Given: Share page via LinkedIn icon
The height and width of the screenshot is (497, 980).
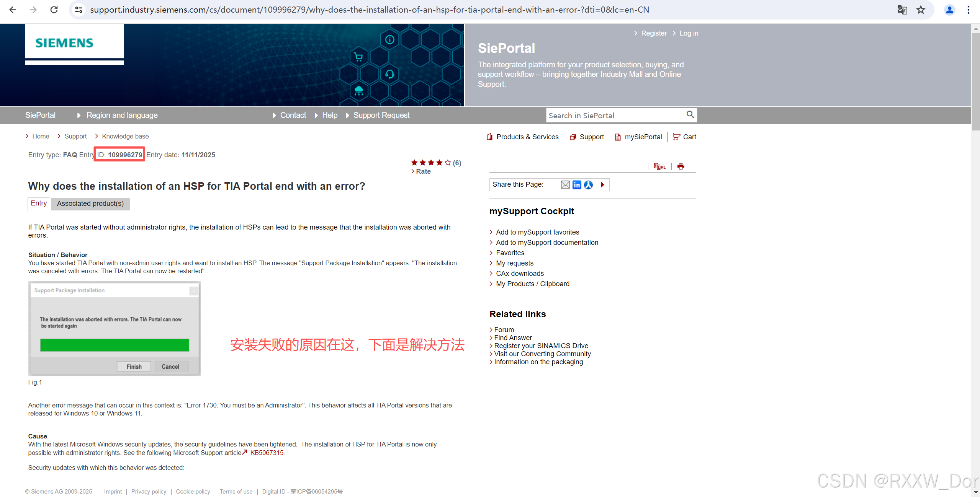Looking at the screenshot, I should coord(577,185).
